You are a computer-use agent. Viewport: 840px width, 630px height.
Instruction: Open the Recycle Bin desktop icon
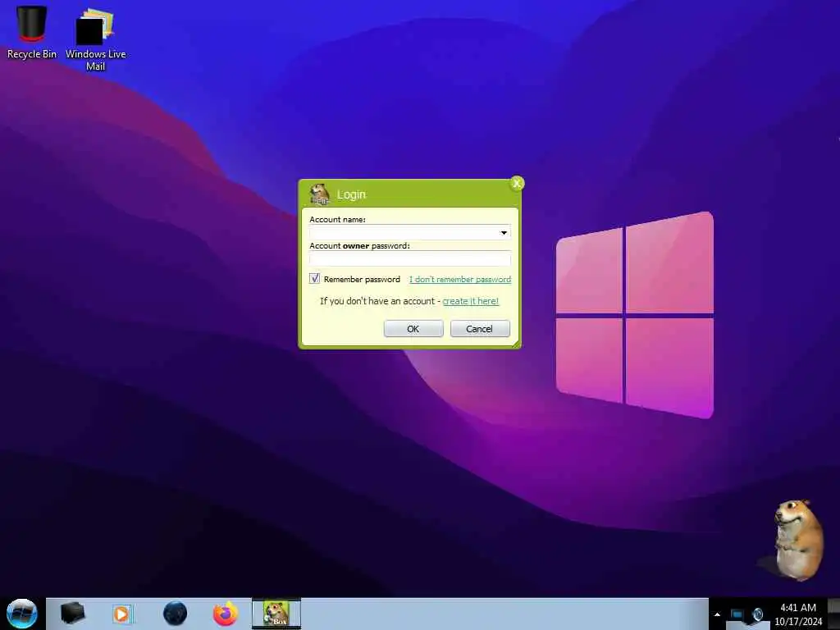pos(32,32)
